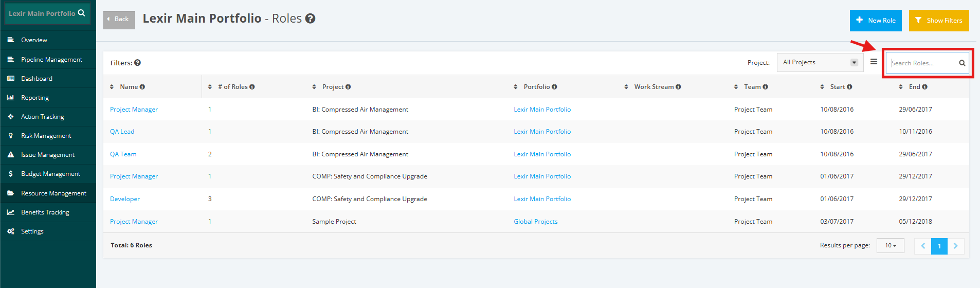Click the Filters help question icon

tap(137, 63)
